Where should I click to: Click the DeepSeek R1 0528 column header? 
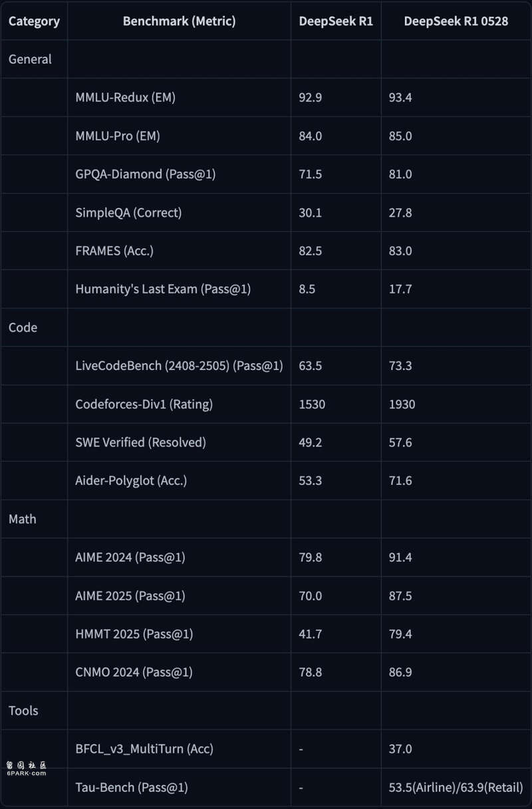[456, 21]
